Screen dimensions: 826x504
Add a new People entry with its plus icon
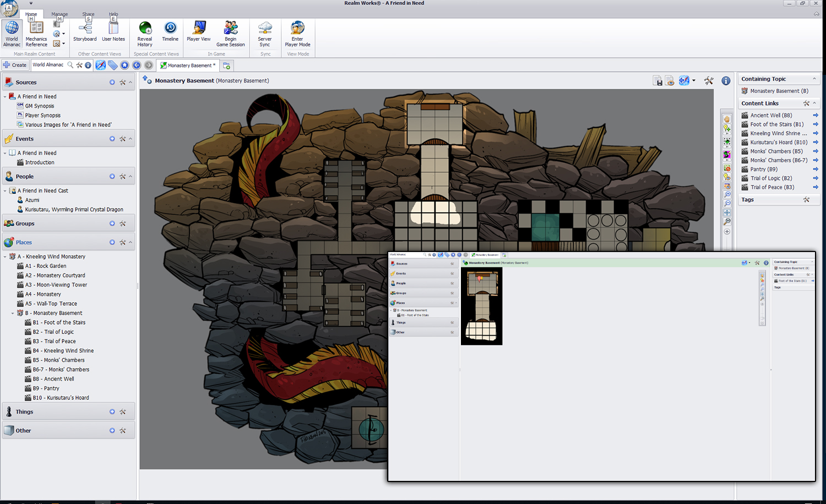click(112, 177)
